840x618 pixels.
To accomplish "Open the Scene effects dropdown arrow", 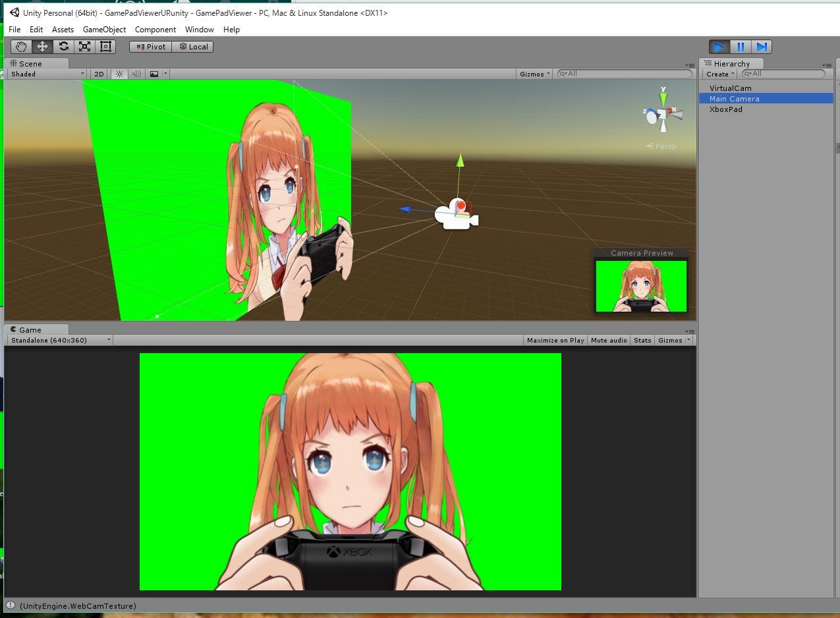I will [x=165, y=74].
